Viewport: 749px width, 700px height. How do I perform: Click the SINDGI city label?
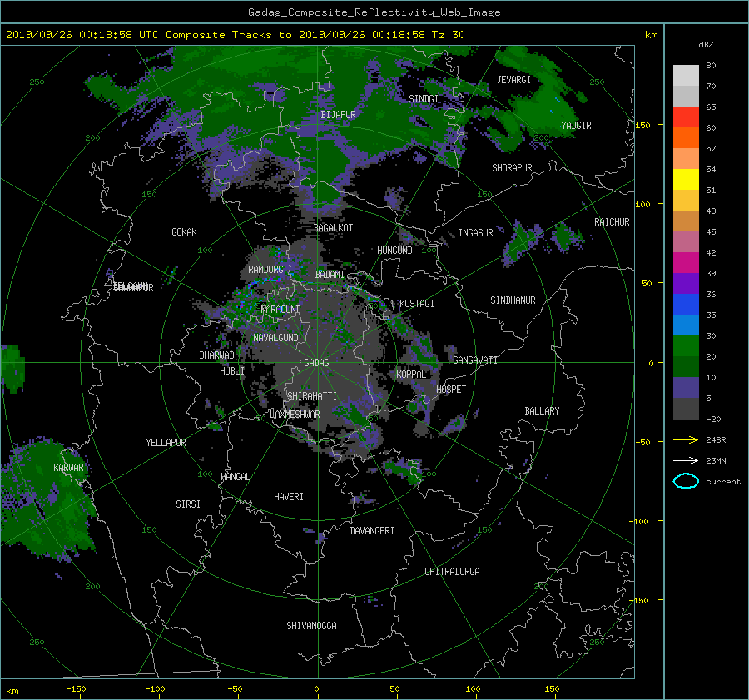(x=424, y=98)
